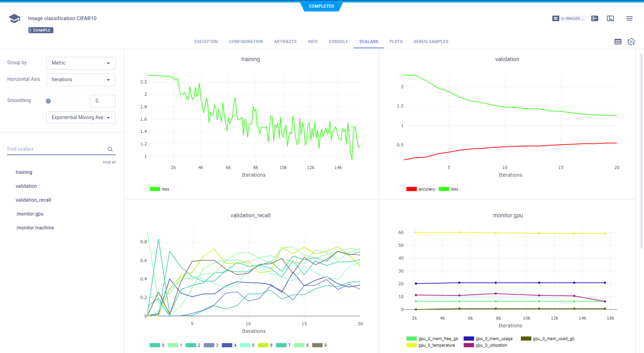This screenshot has height=353, width=644.
Task: Click the Smoothing value input field
Action: pyautogui.click(x=102, y=101)
